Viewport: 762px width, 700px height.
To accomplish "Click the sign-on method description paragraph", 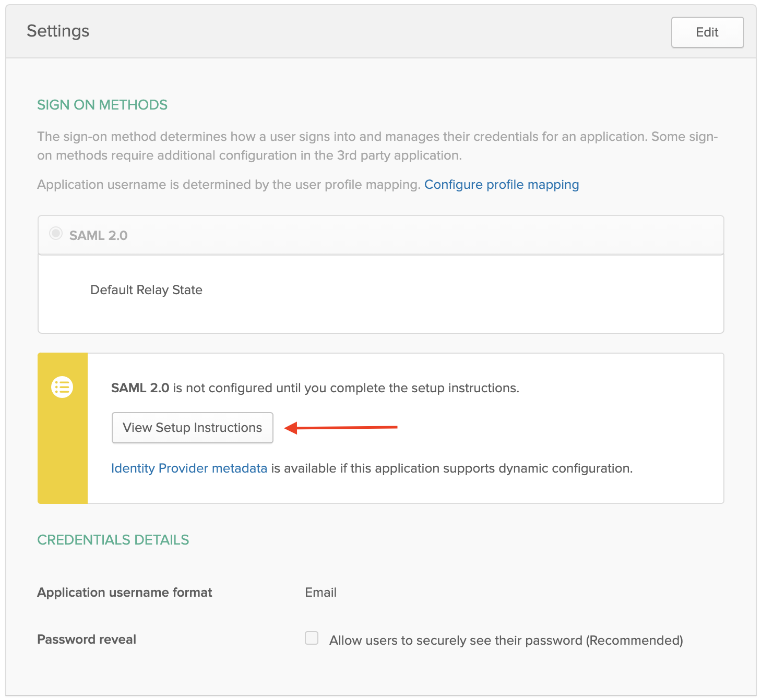I will point(377,146).
